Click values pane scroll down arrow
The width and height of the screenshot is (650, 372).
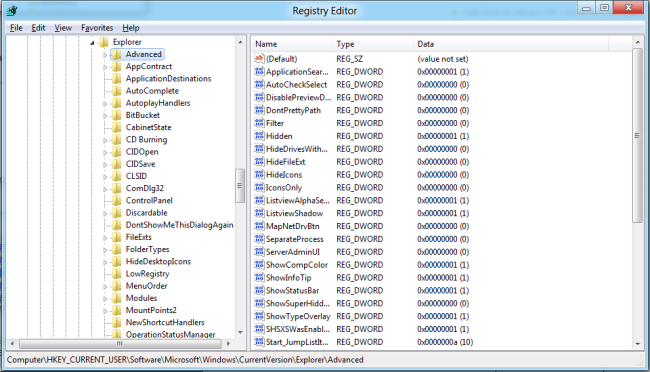pyautogui.click(x=637, y=343)
